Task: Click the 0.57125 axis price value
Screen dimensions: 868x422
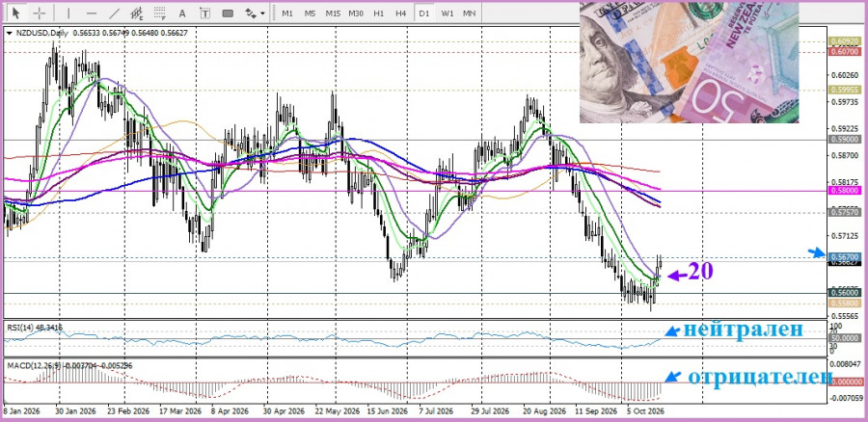Action: click(844, 236)
